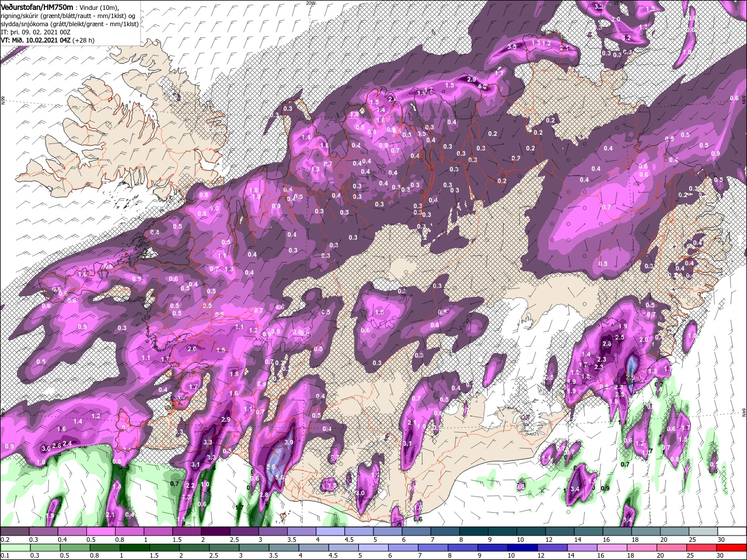Pick the darkest purple 2–2.5 snow legend swatch
Viewport: 747px width, 560px height.
tap(215, 531)
